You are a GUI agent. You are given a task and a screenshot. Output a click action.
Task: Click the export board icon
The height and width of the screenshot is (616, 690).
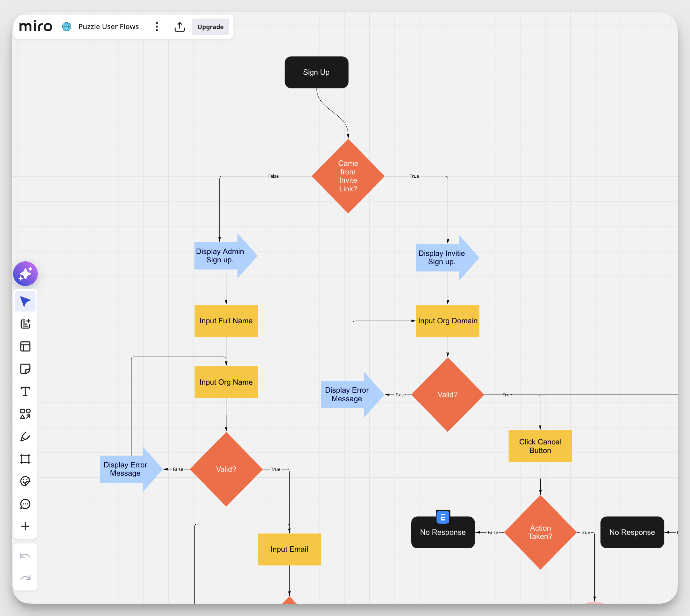pos(179,27)
